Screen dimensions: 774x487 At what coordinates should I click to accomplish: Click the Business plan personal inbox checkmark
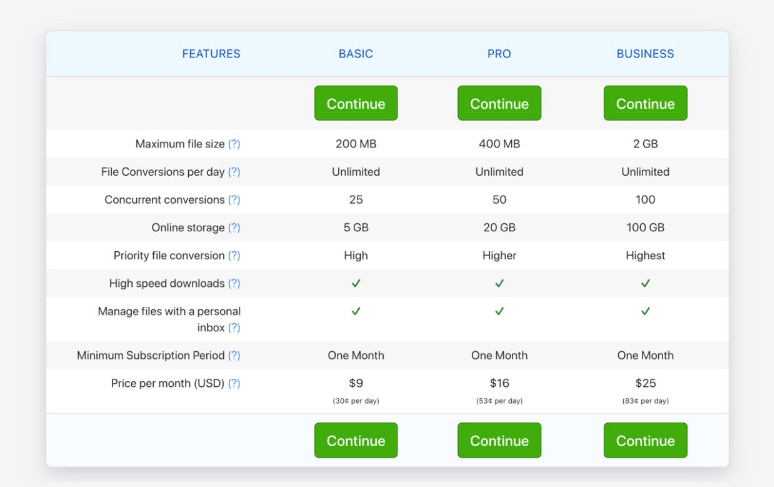click(645, 311)
